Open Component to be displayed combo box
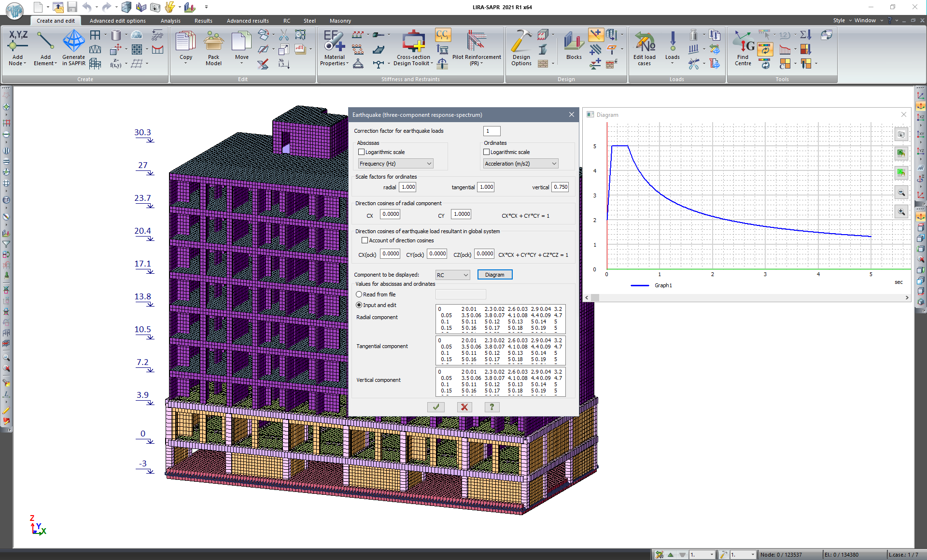 click(x=452, y=275)
